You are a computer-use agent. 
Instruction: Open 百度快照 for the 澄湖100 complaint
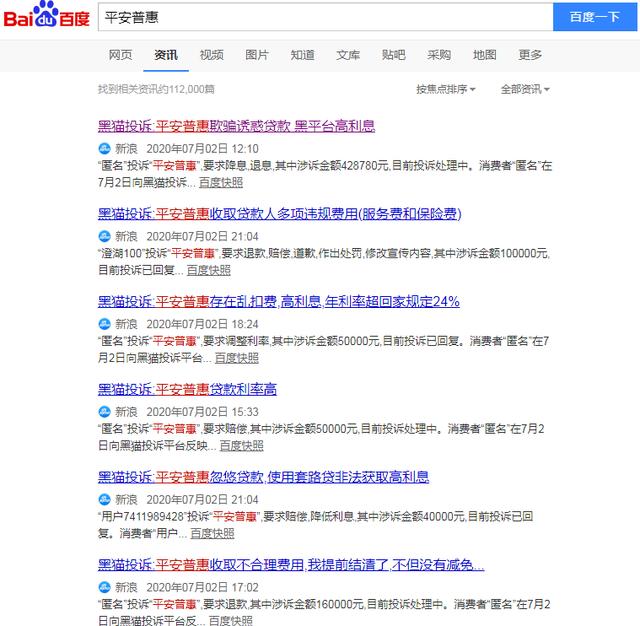tap(209, 270)
